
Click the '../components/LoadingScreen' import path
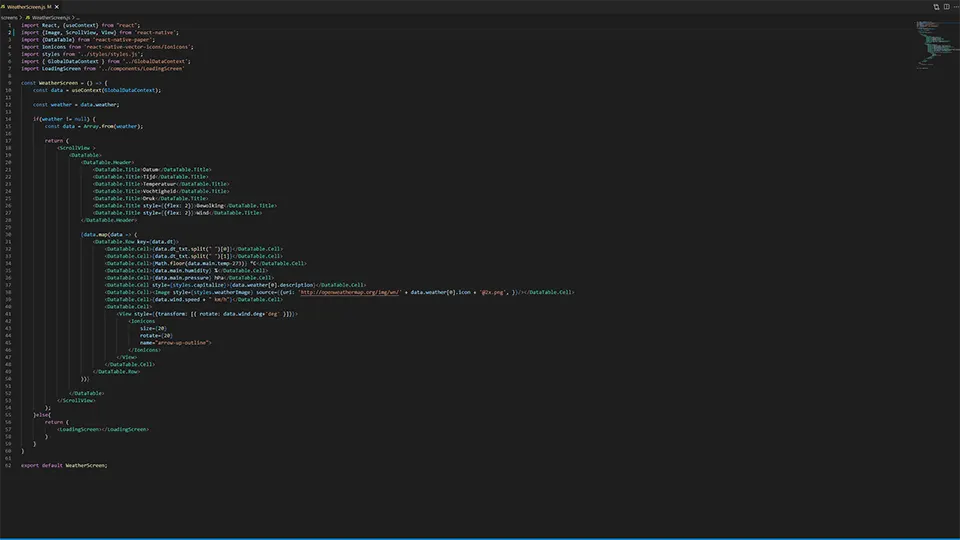pyautogui.click(x=141, y=69)
